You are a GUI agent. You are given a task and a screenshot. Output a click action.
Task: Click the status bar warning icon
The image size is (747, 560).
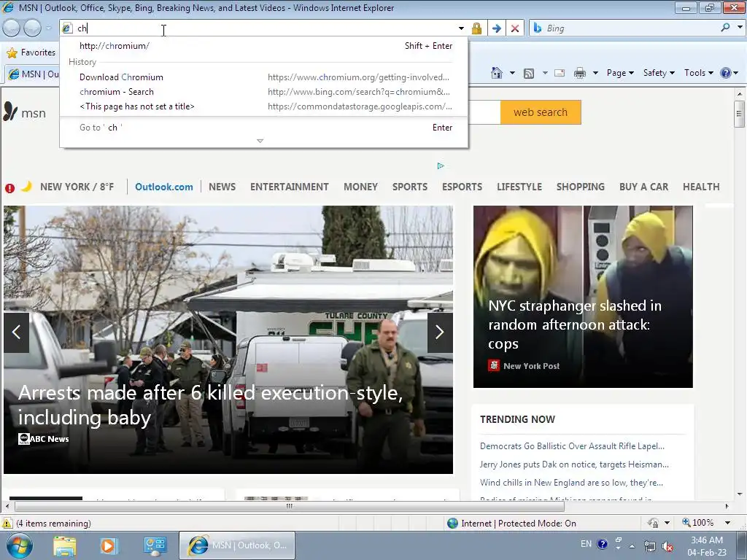coord(7,523)
